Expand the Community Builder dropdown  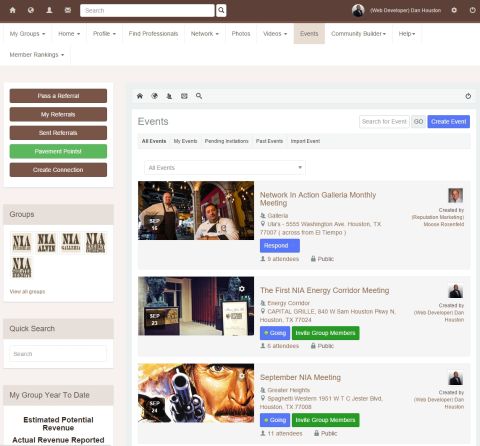coord(358,34)
